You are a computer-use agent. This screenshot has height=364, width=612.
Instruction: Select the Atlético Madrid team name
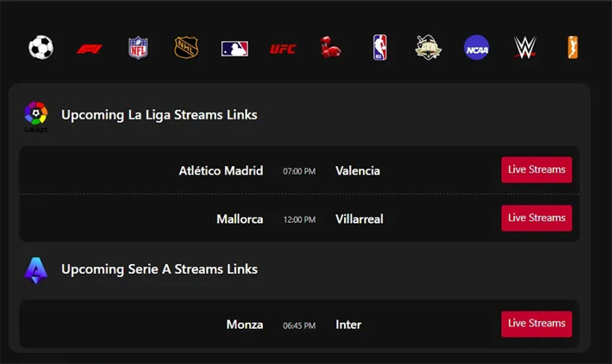click(x=221, y=171)
